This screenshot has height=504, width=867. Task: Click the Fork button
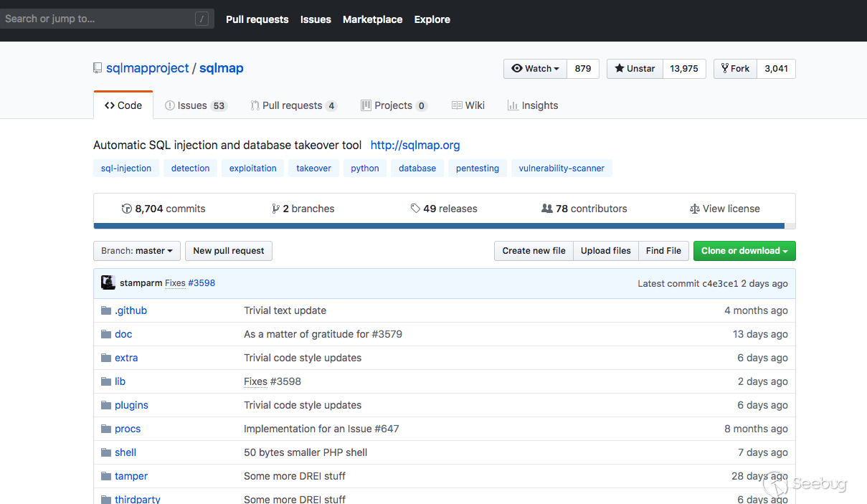click(x=735, y=69)
